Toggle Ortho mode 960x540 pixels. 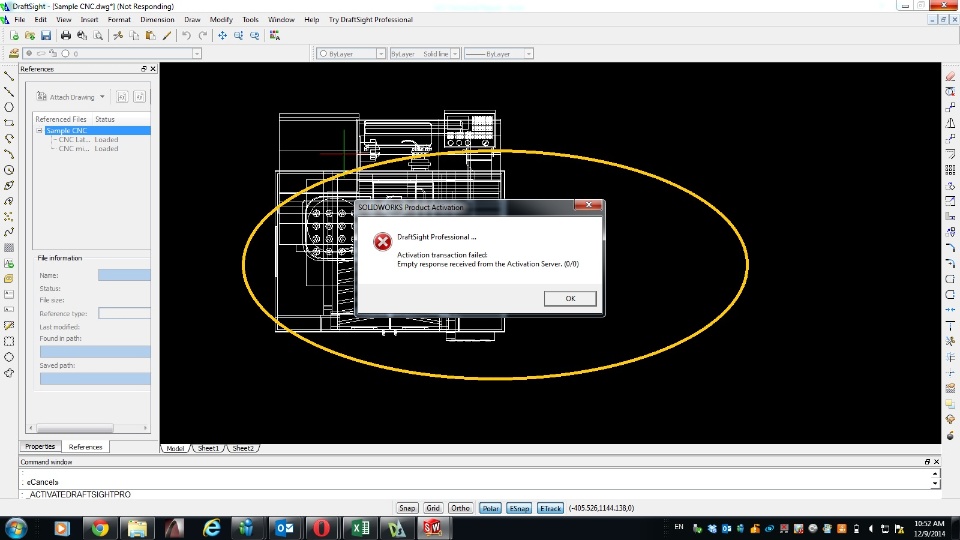[x=460, y=508]
